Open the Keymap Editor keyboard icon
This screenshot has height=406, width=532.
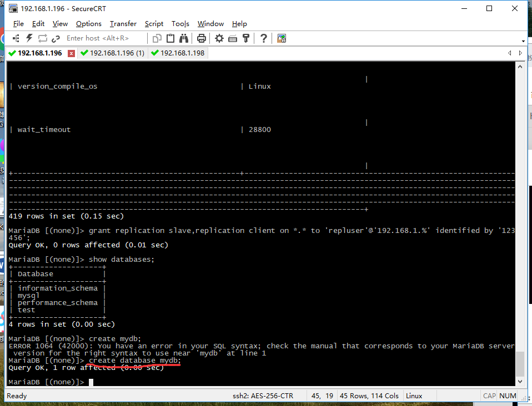tap(233, 39)
